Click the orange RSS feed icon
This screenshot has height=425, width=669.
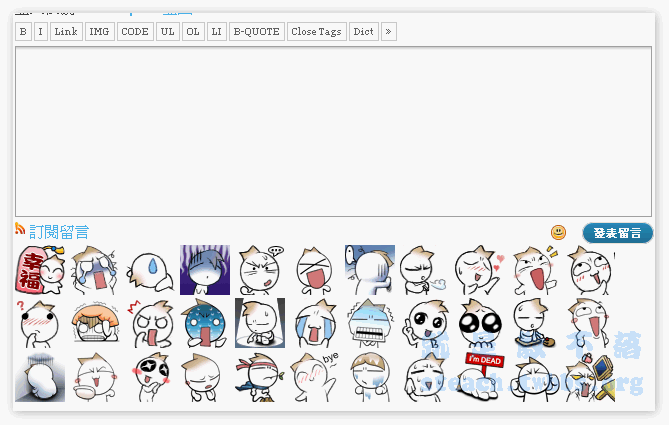tap(20, 229)
